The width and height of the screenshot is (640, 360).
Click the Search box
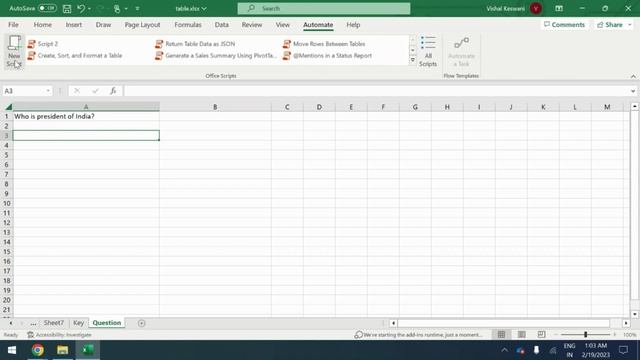[x=324, y=9]
